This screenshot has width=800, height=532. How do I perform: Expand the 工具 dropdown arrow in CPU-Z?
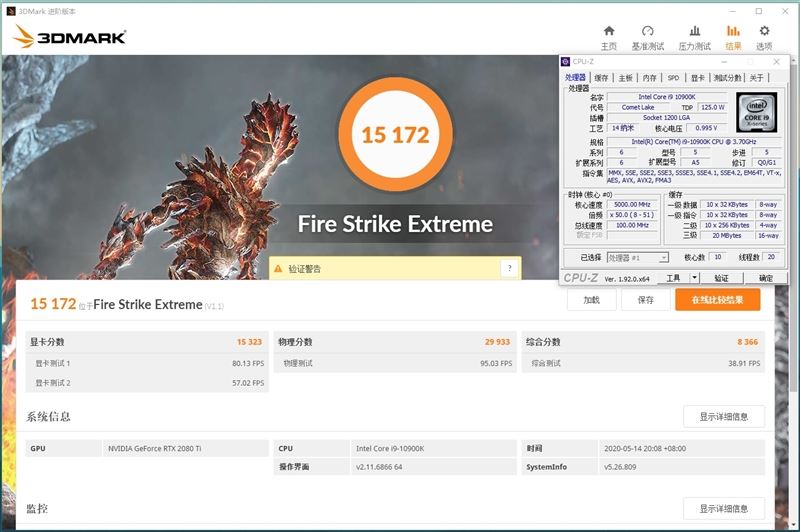[694, 278]
